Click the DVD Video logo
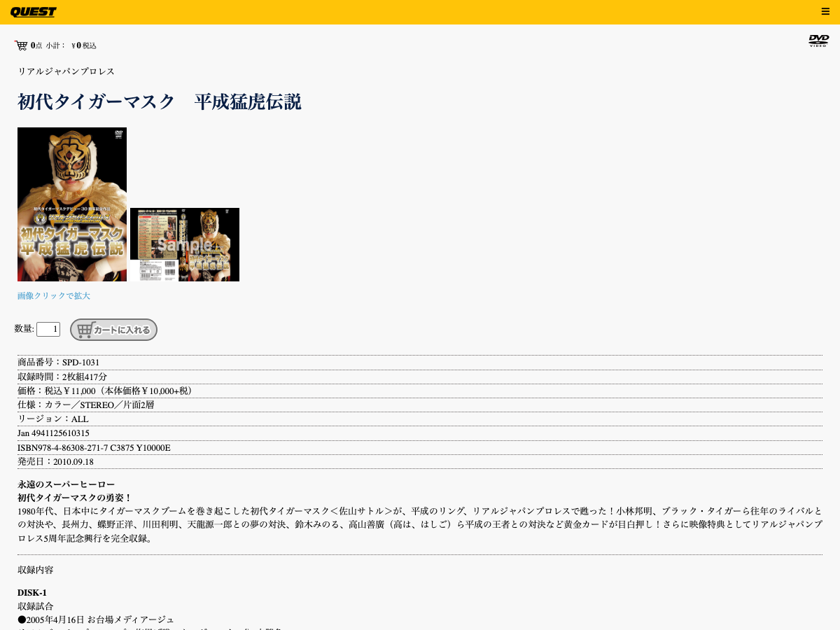Viewport: 840px width, 630px height. click(x=818, y=41)
